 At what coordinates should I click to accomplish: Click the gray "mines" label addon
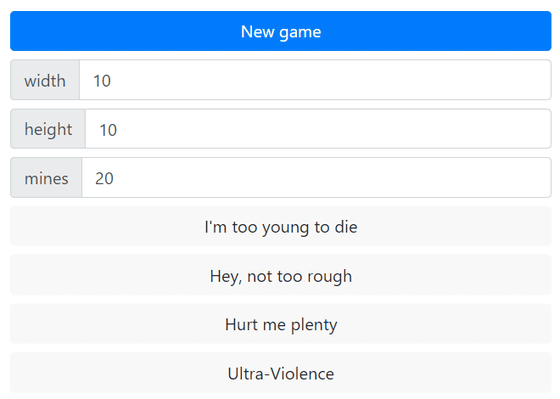click(46, 178)
